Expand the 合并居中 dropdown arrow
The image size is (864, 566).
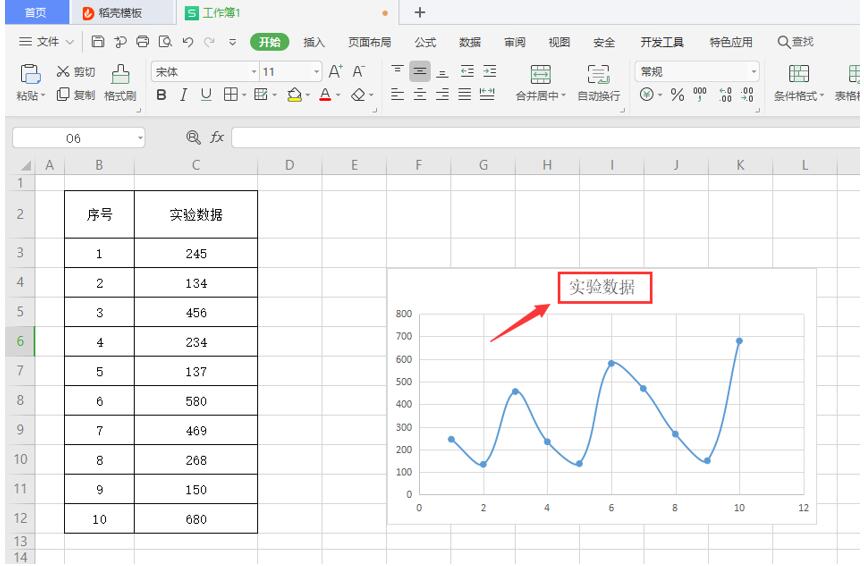(x=564, y=96)
